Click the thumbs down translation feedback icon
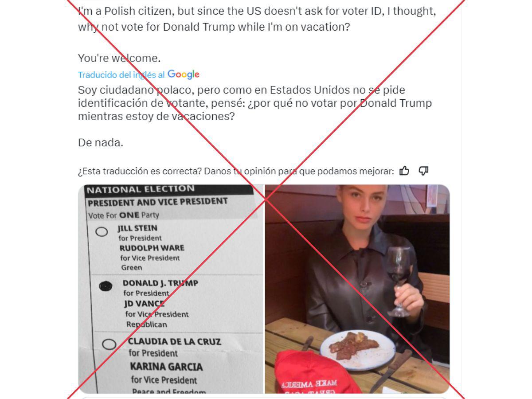The width and height of the screenshot is (532, 399). (423, 171)
